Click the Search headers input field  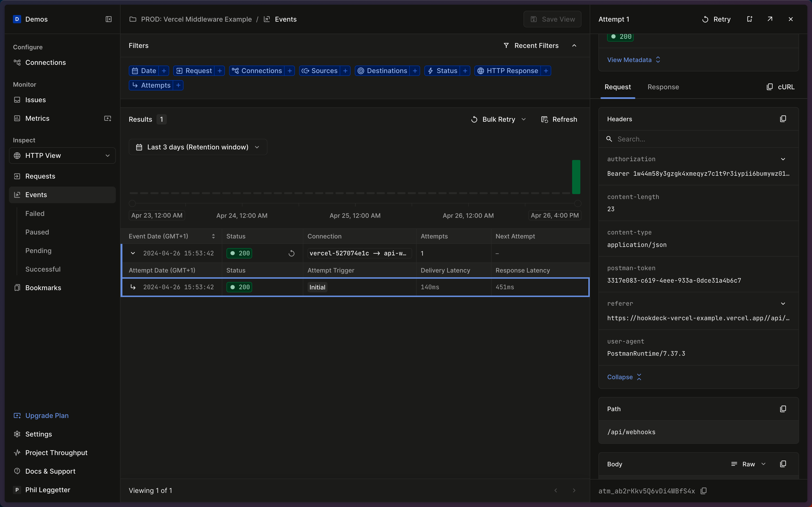point(699,139)
